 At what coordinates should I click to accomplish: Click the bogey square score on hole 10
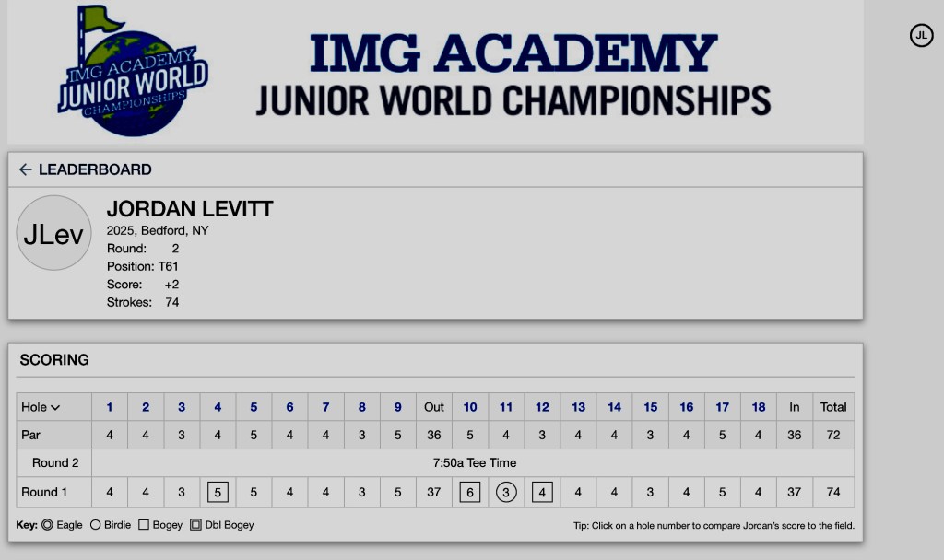[470, 492]
